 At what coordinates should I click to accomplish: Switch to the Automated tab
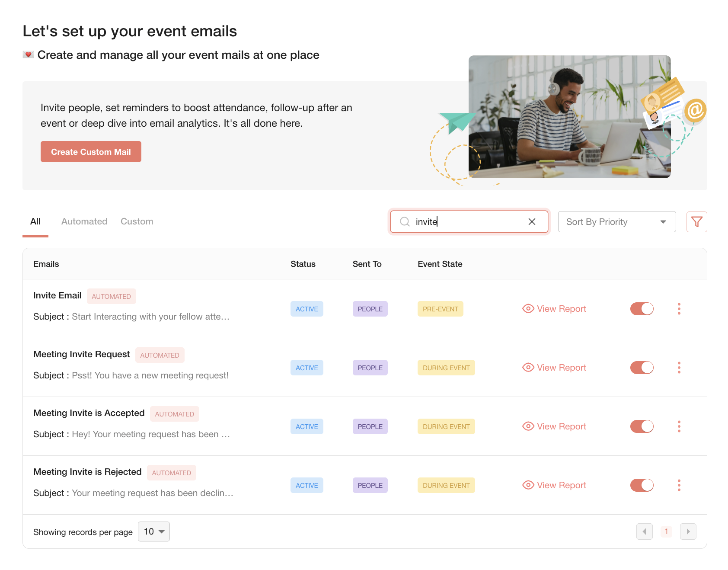(84, 221)
